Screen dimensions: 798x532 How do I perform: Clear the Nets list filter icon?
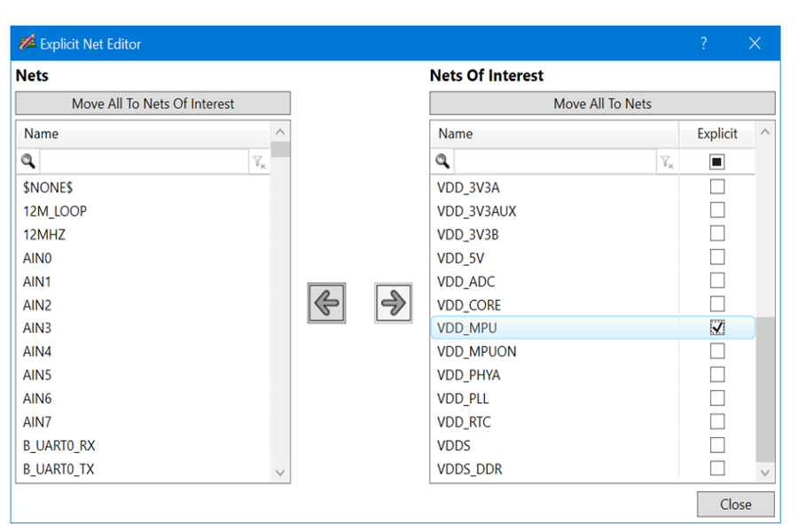pos(258,162)
